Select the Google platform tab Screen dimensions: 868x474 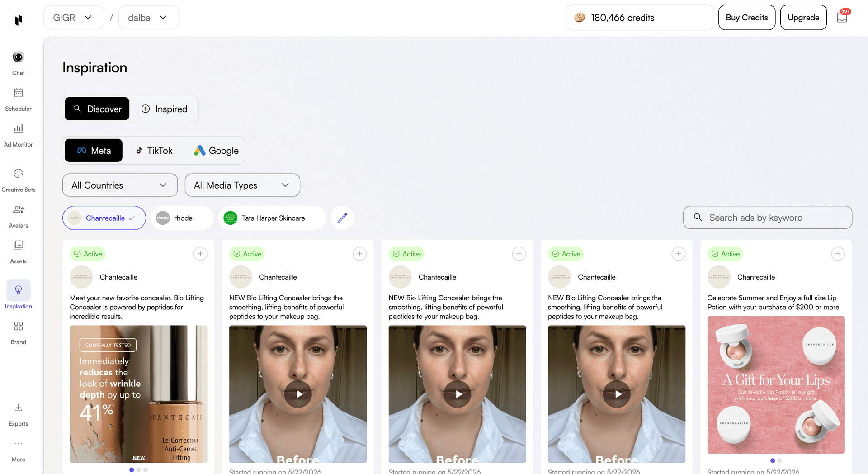tap(216, 151)
